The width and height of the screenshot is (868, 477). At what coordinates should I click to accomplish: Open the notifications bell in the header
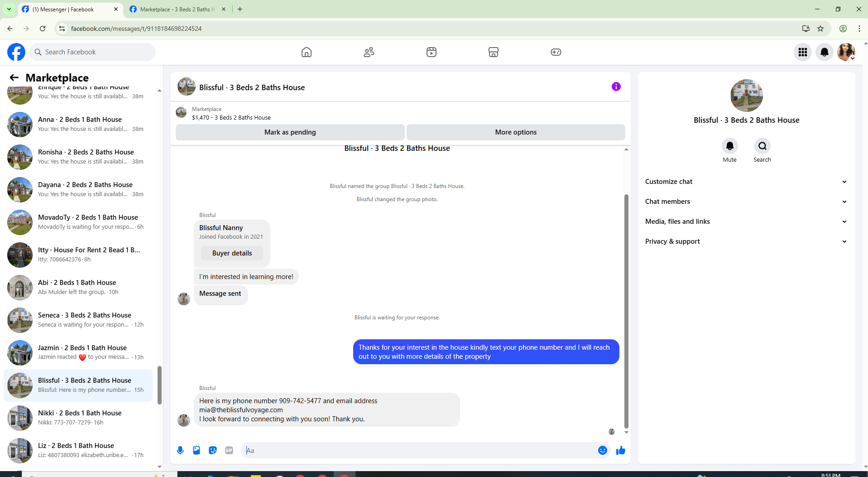click(x=825, y=52)
